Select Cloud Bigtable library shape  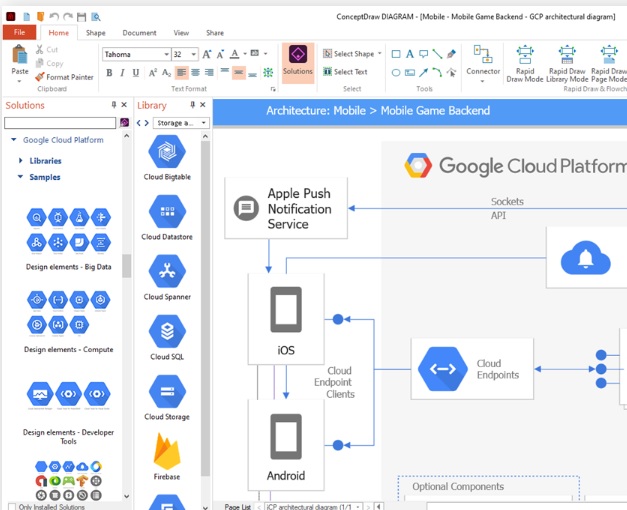(x=167, y=158)
